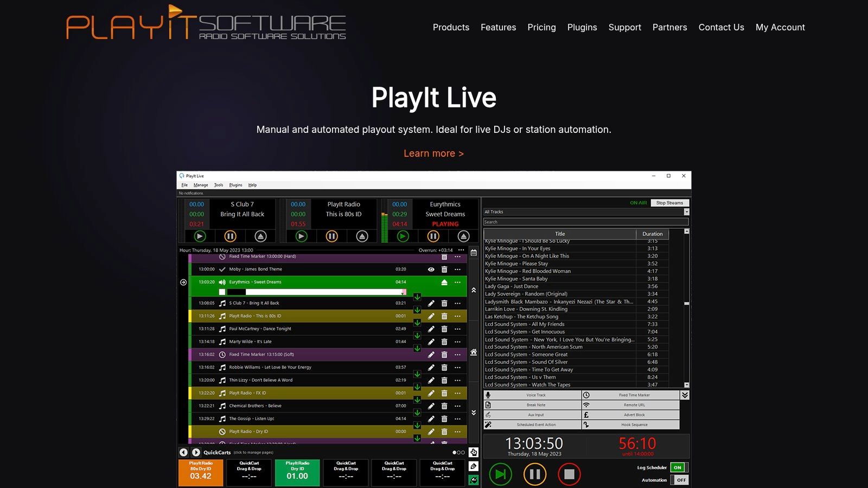Insert a Voice Track

click(x=532, y=395)
